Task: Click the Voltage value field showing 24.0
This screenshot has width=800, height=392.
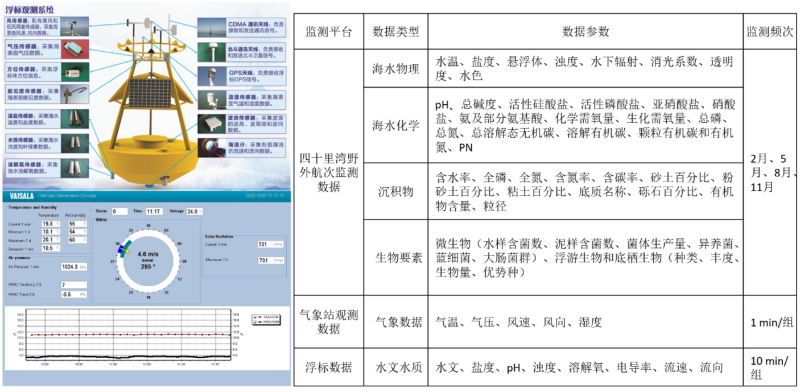Action: click(x=194, y=211)
